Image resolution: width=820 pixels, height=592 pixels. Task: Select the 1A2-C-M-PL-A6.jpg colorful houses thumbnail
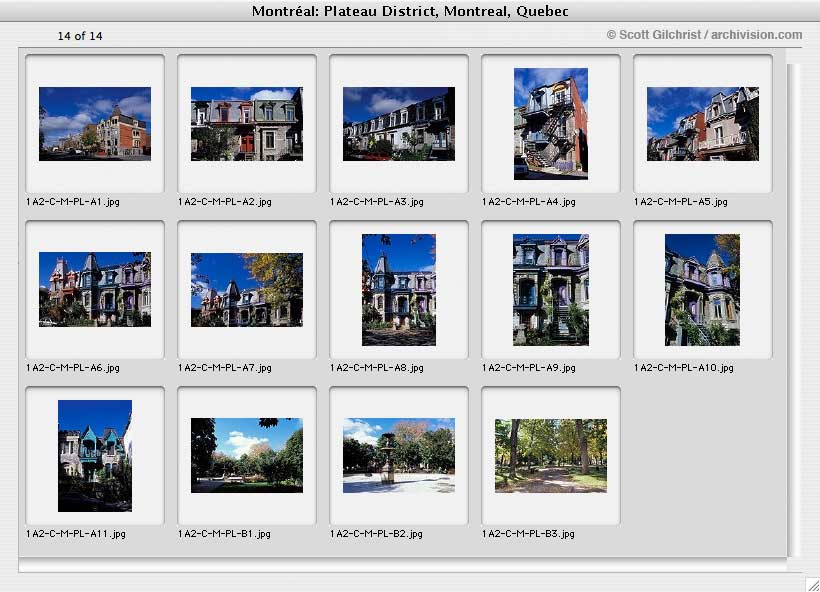(x=95, y=290)
